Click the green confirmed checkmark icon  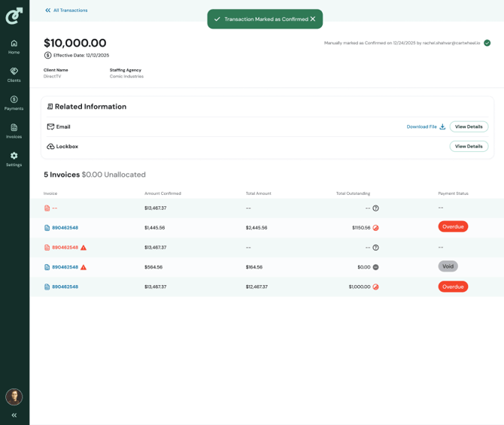(x=487, y=43)
